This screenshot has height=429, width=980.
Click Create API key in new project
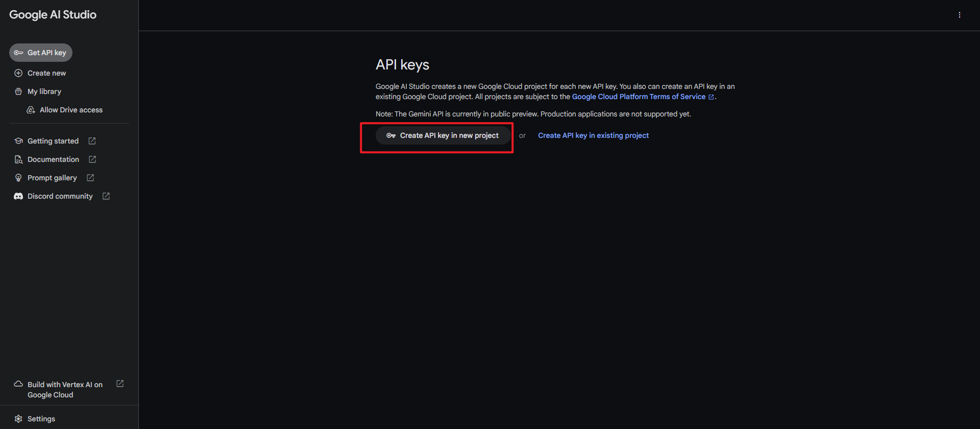point(443,135)
